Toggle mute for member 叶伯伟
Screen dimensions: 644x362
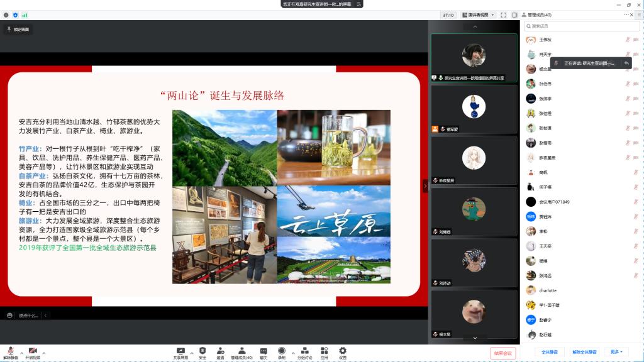coord(628,84)
